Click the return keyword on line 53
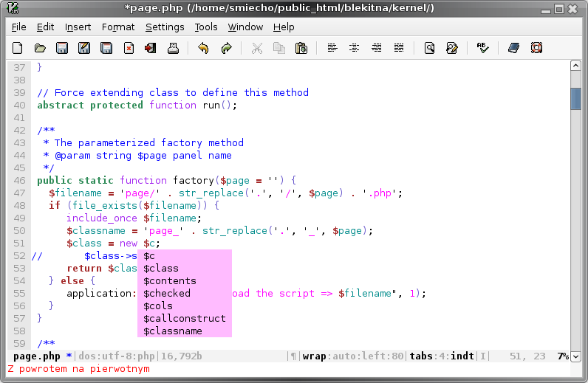This screenshot has height=383, width=588. point(84,269)
